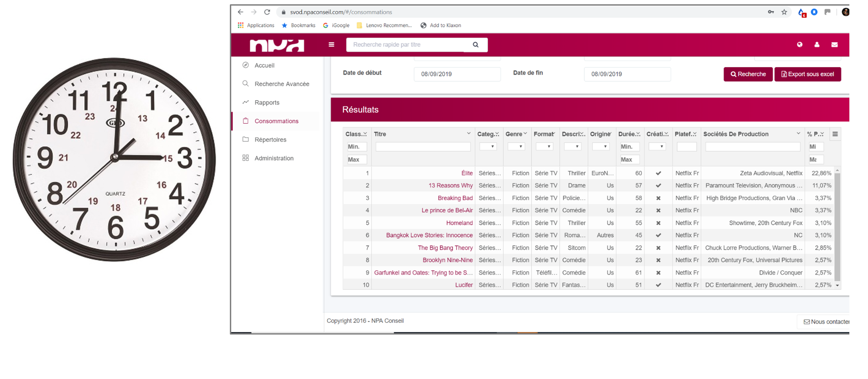Viewport: 868px width, 379px height.
Task: Click the scroll down arrow of results table
Action: pos(837,285)
